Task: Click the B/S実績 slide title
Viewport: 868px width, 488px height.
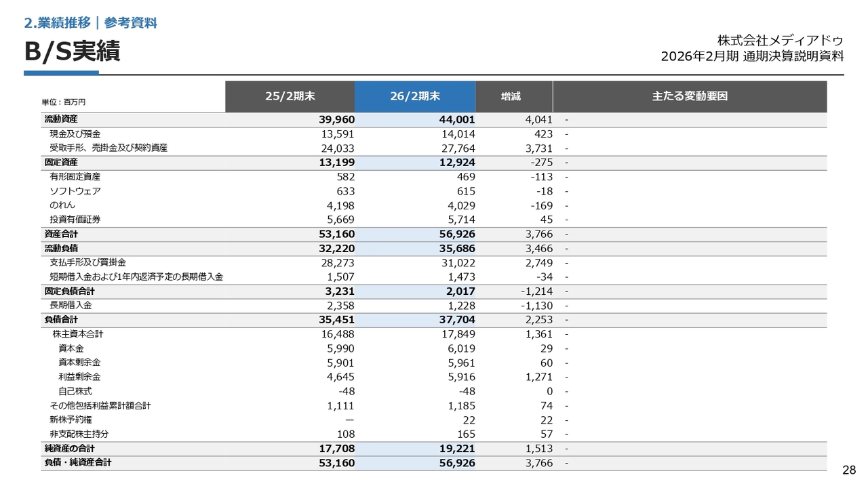Action: click(x=72, y=52)
